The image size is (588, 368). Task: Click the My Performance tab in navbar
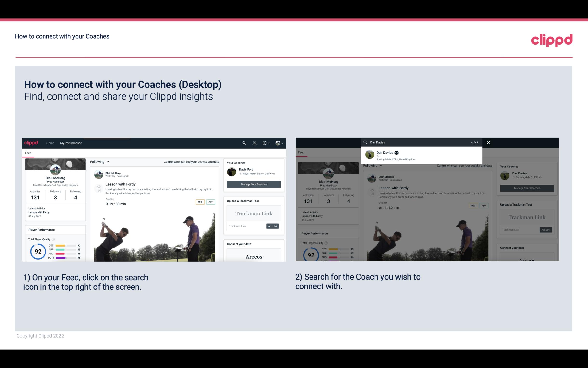(71, 143)
